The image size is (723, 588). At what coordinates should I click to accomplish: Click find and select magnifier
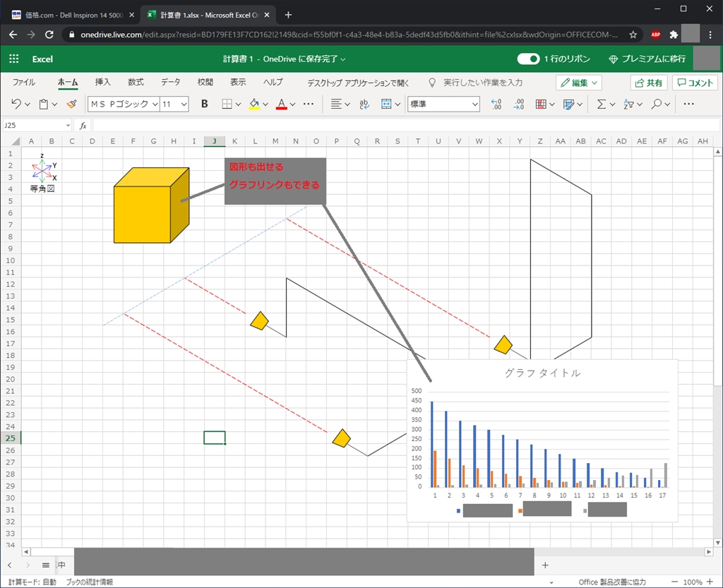(656, 104)
